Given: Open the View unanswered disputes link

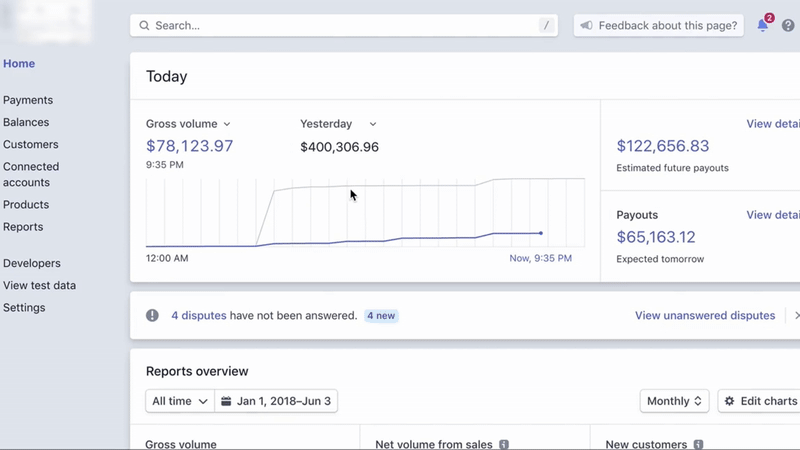Looking at the screenshot, I should pyautogui.click(x=704, y=316).
